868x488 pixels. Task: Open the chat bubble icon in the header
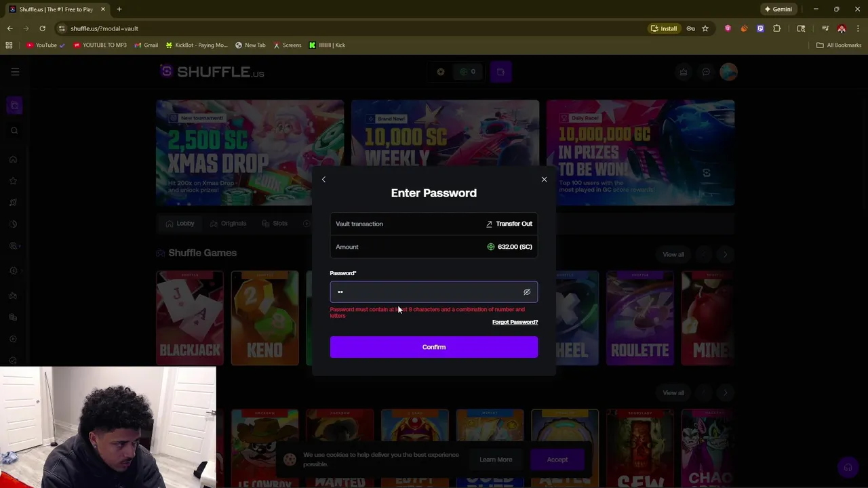(x=706, y=72)
